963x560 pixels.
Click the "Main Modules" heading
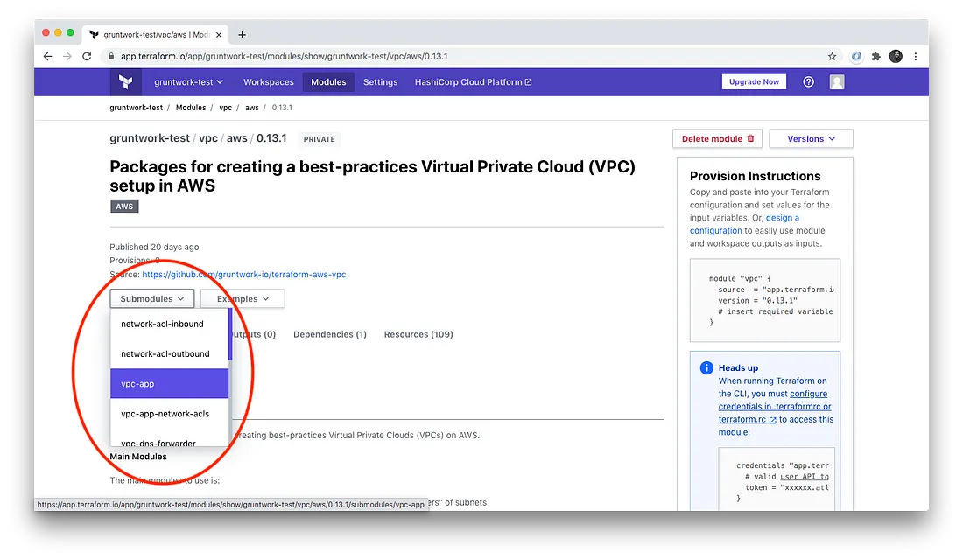tap(138, 457)
